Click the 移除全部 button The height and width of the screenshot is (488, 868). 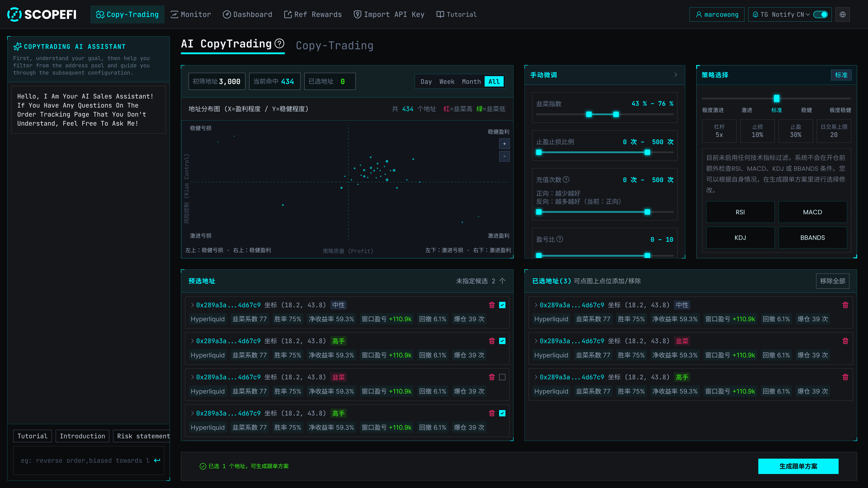tap(832, 281)
